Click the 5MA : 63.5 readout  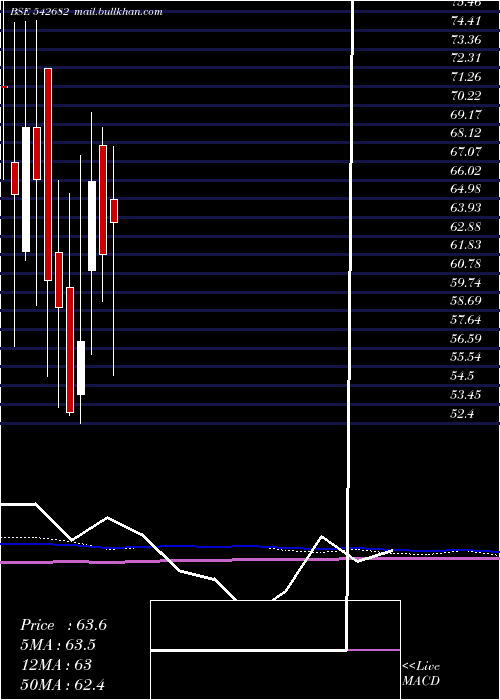[x=58, y=645]
